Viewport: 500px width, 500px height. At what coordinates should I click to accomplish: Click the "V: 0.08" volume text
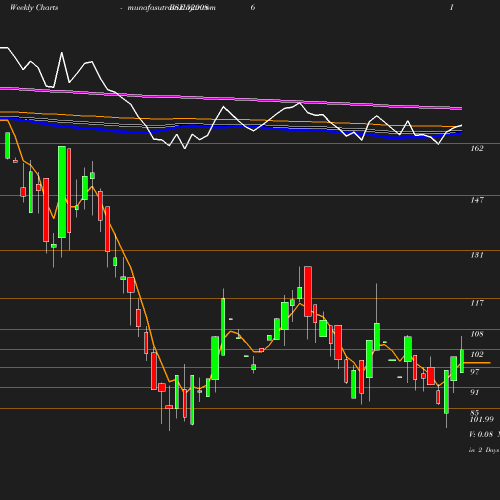pos(481,434)
